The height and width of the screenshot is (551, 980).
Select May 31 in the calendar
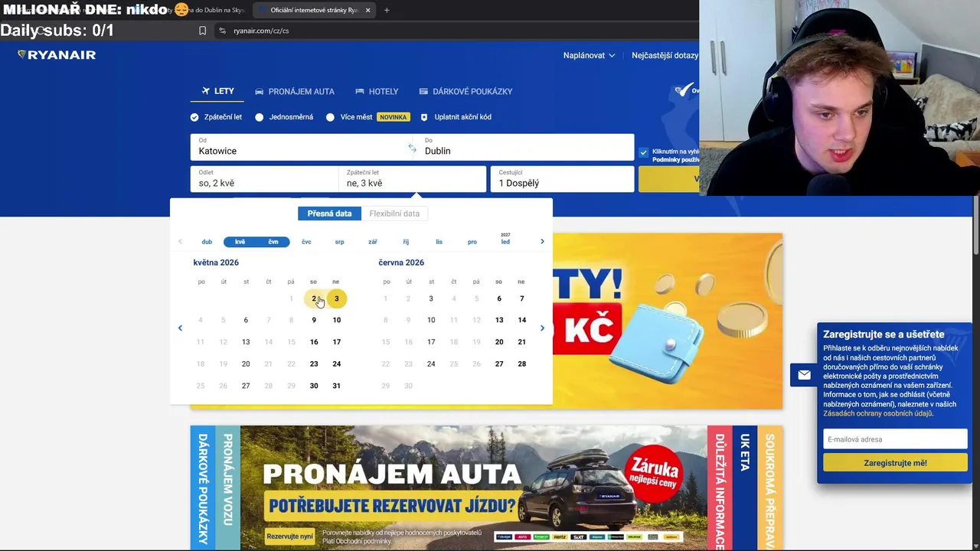[x=336, y=386]
